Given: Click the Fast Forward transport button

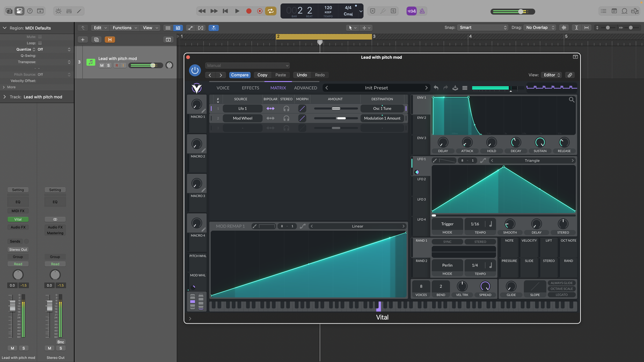Looking at the screenshot, I should pyautogui.click(x=214, y=11).
